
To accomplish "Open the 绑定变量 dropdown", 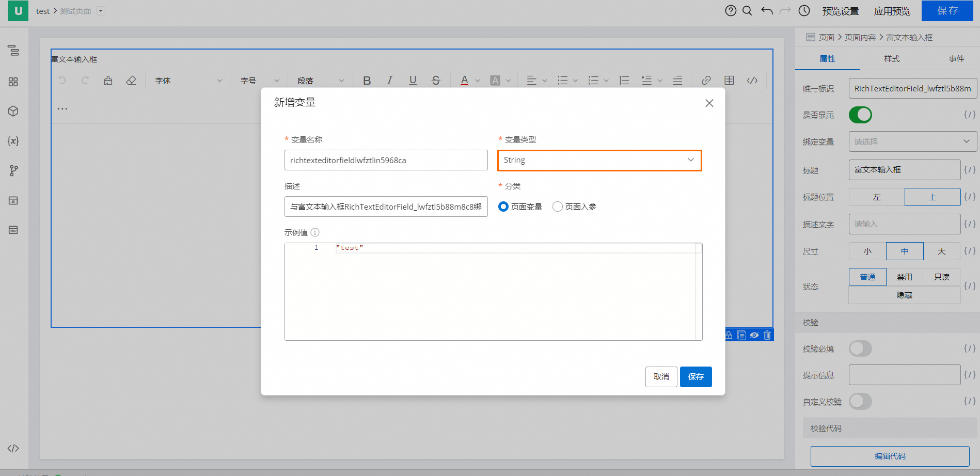I will point(913,141).
